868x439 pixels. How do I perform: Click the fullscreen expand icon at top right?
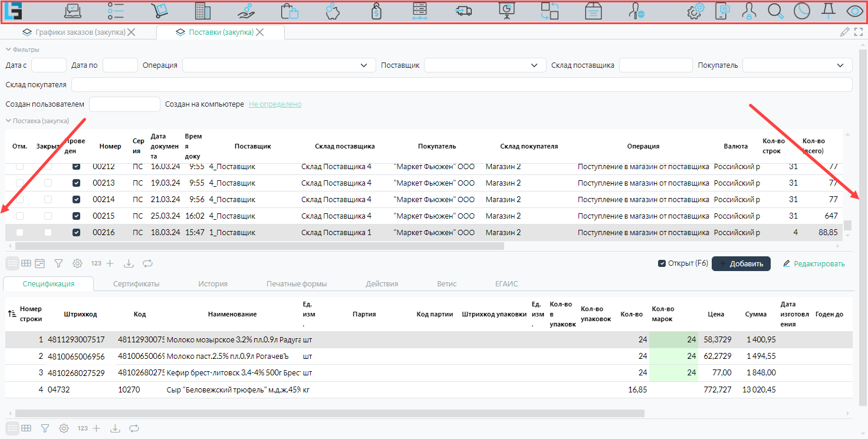coord(859,32)
